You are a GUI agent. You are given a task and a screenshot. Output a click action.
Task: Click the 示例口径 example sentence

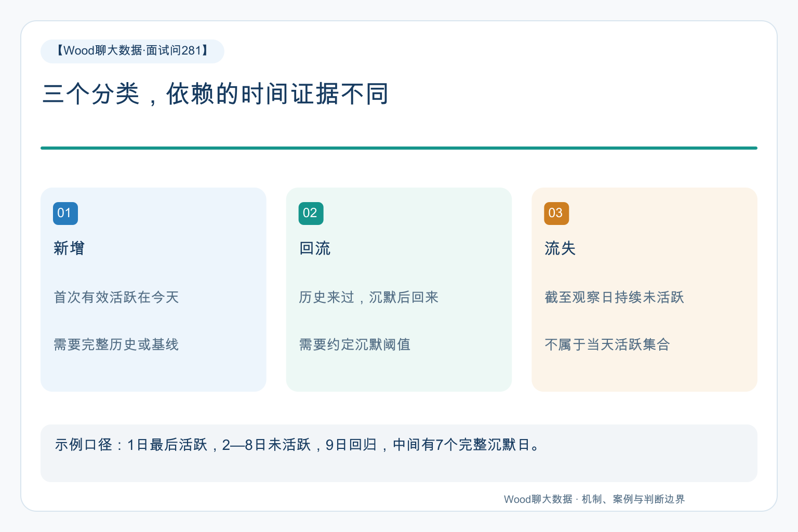298,445
